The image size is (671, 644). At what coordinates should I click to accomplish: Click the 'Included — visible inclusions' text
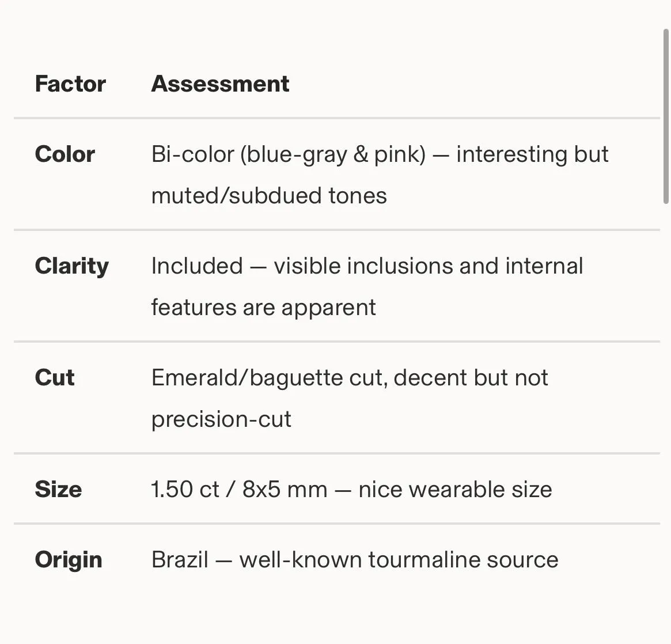304,266
